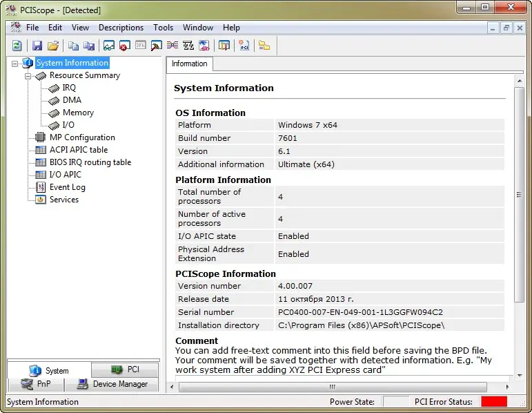Open the Window menu
The width and height of the screenshot is (532, 413).
tap(198, 28)
